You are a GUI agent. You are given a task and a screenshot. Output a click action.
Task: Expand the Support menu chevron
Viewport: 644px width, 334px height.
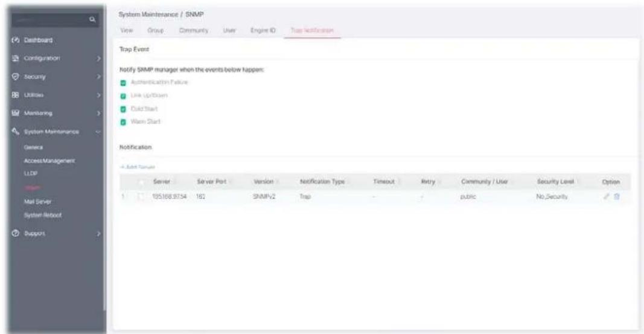click(x=98, y=233)
